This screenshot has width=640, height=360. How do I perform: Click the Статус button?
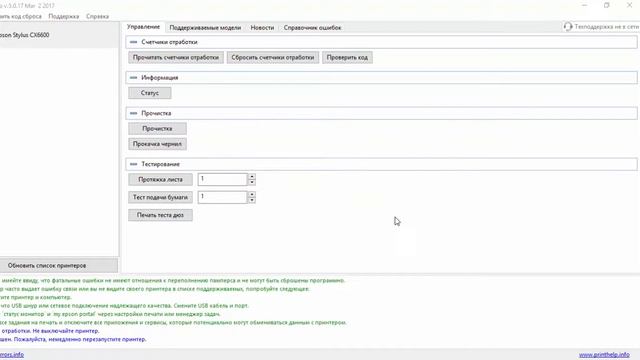pos(150,93)
